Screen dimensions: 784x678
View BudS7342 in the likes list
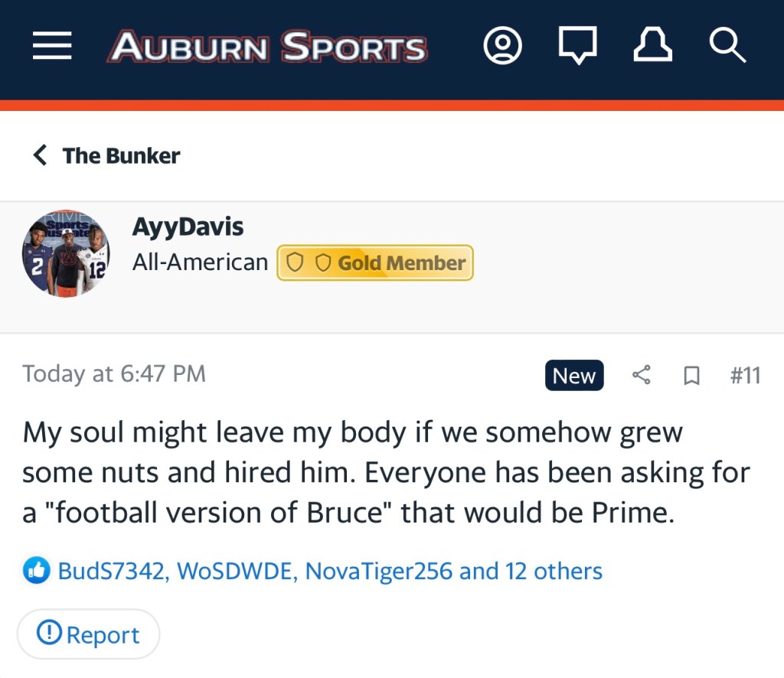(113, 571)
